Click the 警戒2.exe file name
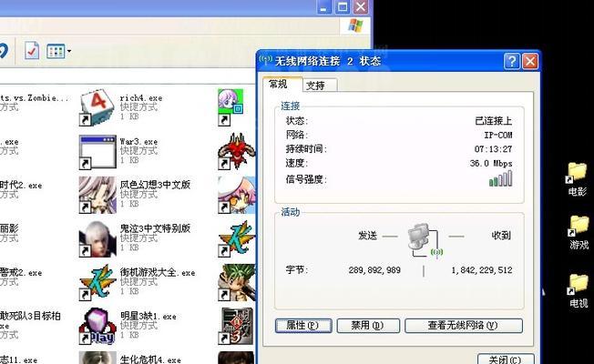Screen dimensions: 594x364 (21, 272)
